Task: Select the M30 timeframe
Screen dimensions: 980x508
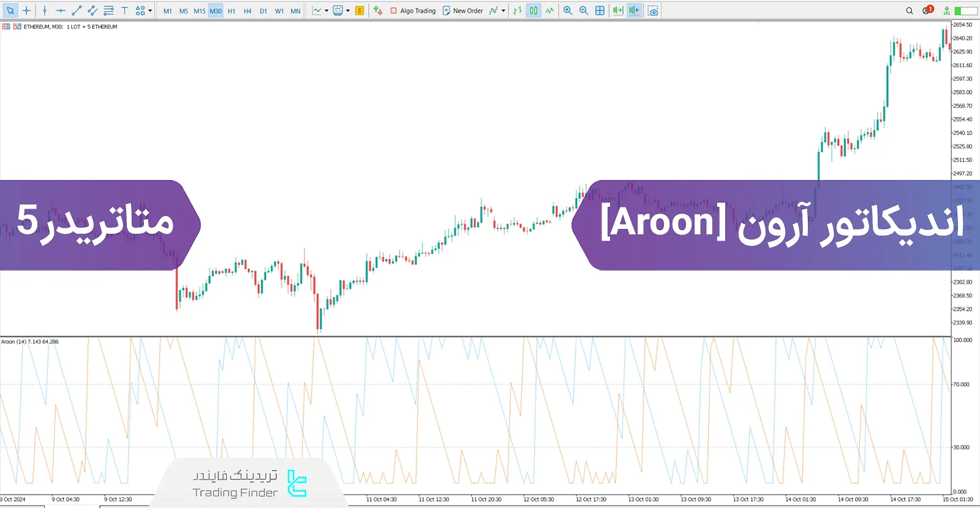Action: pyautogui.click(x=216, y=11)
